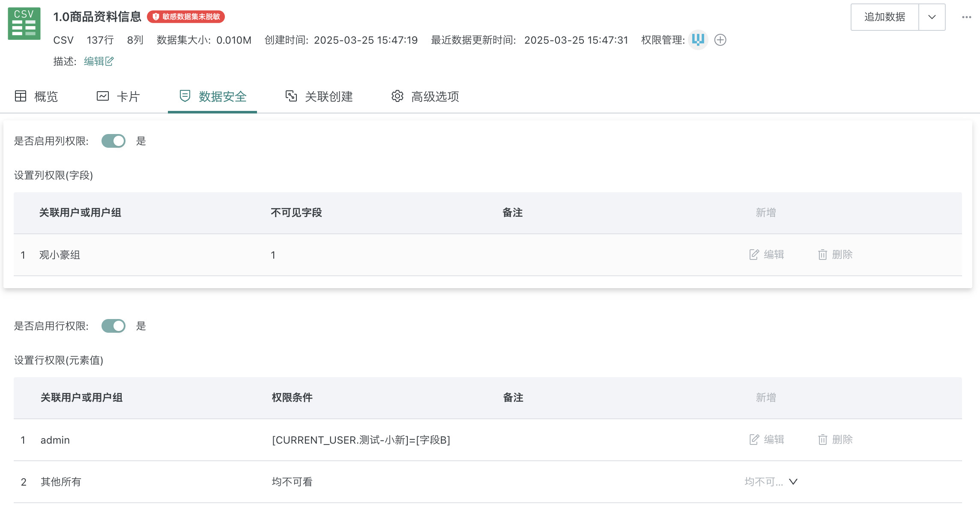Viewport: 980px width, 513px height.
Task: Open the three-dot more options menu
Action: tap(966, 17)
